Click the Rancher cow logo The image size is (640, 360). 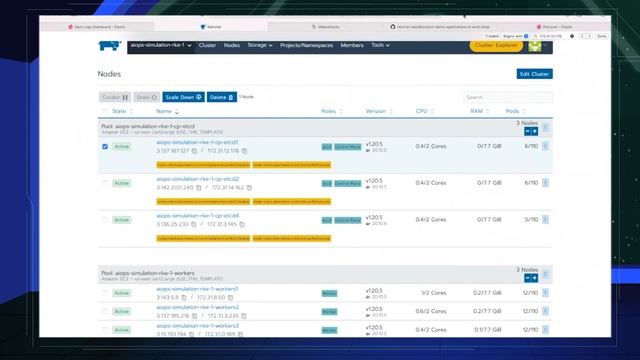[109, 45]
